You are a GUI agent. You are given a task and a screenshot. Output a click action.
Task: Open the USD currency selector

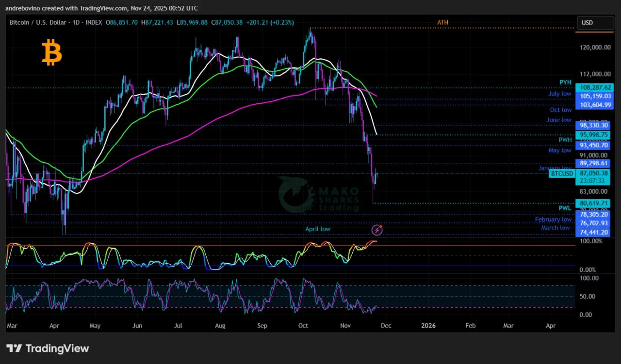(x=594, y=23)
